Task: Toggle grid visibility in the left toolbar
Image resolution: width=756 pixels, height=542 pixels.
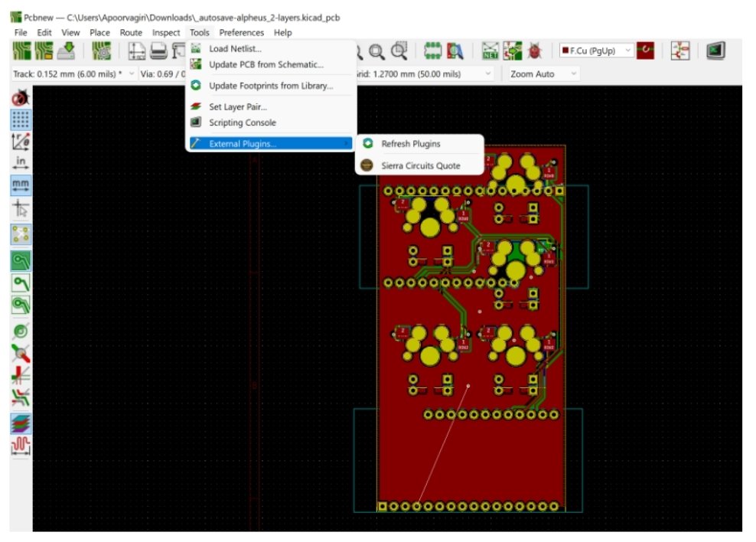Action: [x=21, y=119]
